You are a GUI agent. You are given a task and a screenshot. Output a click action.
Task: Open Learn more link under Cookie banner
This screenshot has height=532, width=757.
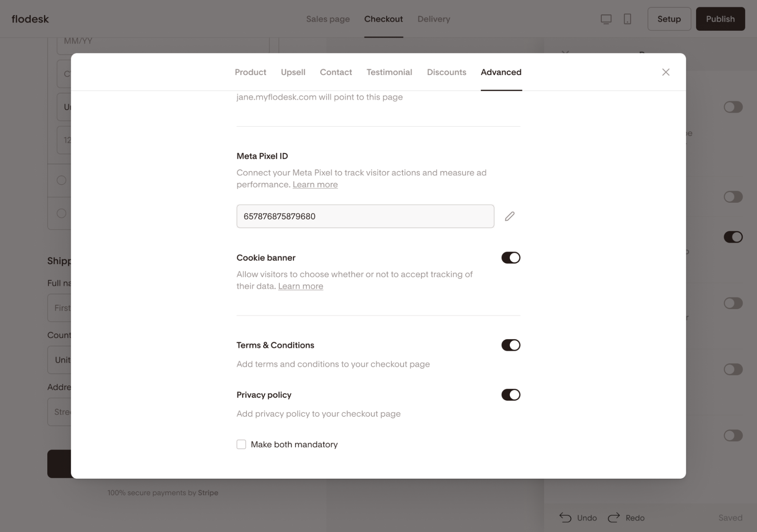300,286
